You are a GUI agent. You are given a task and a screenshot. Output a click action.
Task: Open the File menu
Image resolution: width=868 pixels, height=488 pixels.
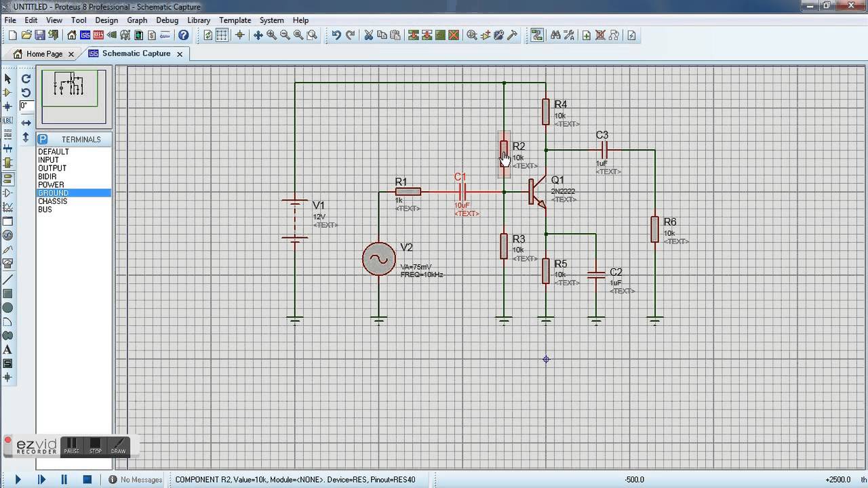10,20
